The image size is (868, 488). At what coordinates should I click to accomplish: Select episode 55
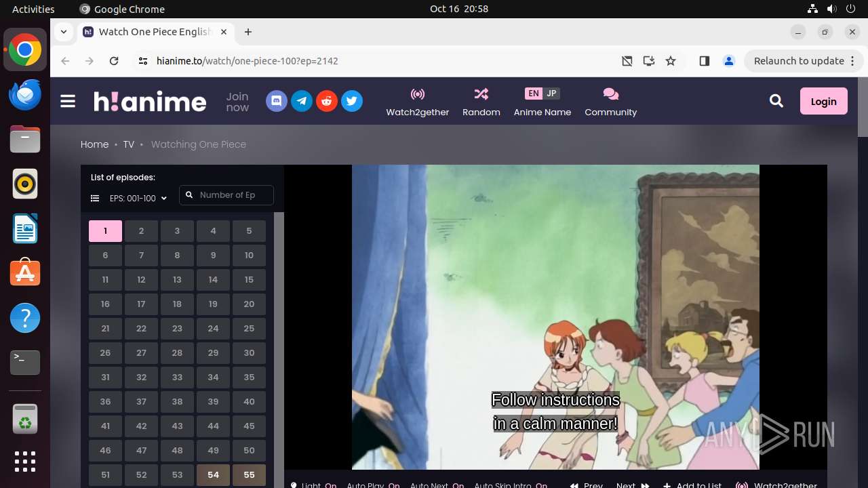249,475
